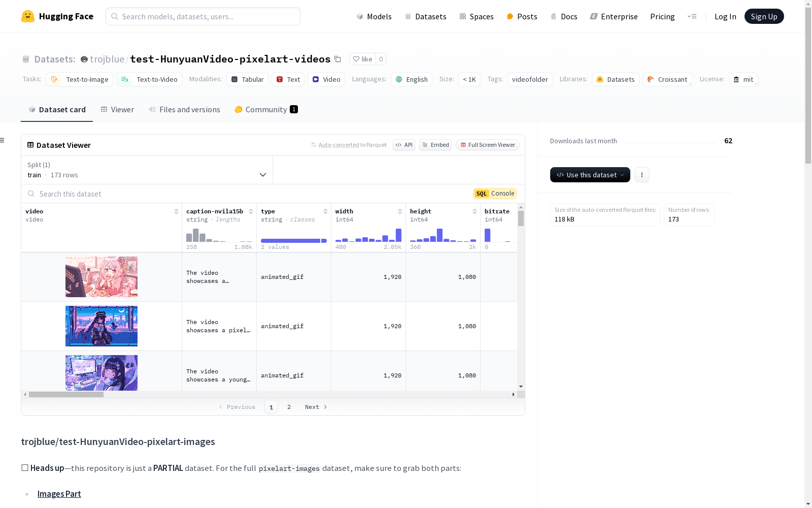Open Spaces in the top navigation

pyautogui.click(x=477, y=16)
